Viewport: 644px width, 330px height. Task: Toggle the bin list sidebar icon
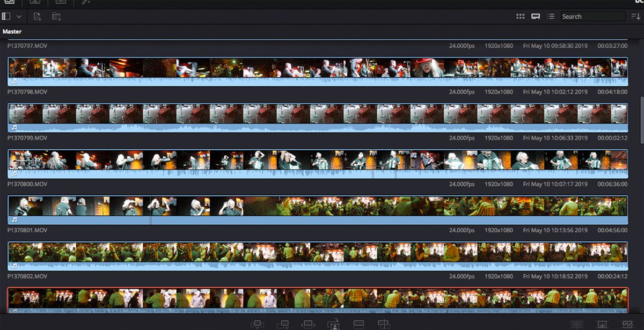6,17
